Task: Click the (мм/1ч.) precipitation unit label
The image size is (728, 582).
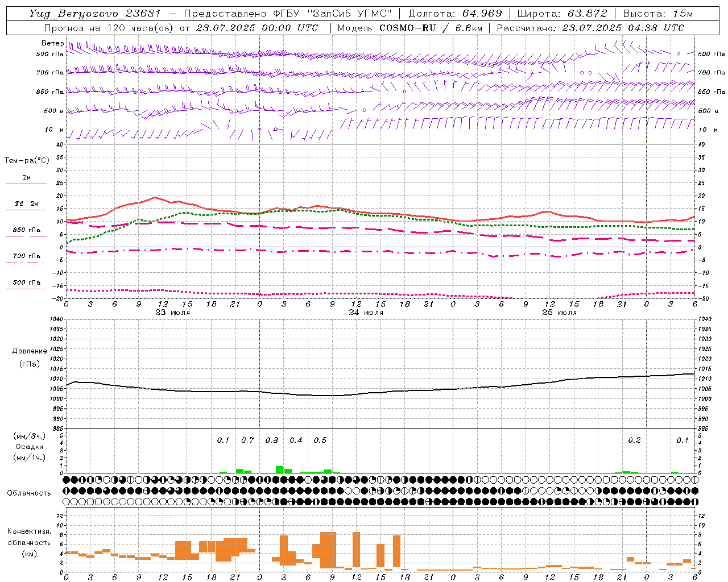Action: coord(30,458)
